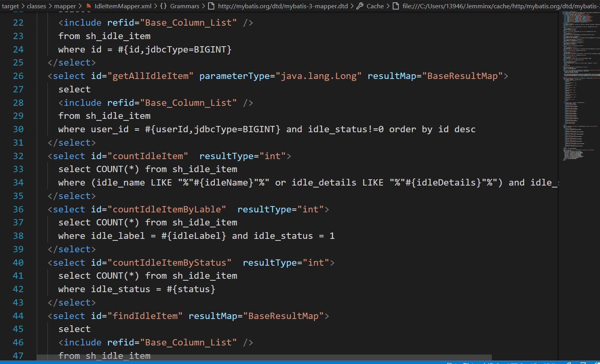Place cursor on 'java.lang.Long' parameterType value
Screen dimensions: 600x364
319,76
